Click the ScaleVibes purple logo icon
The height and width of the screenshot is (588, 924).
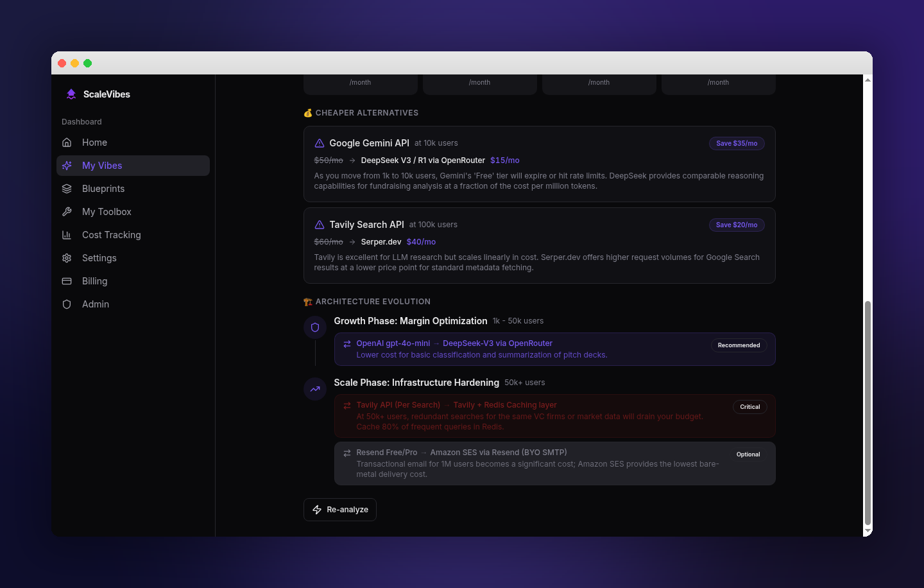tap(71, 94)
